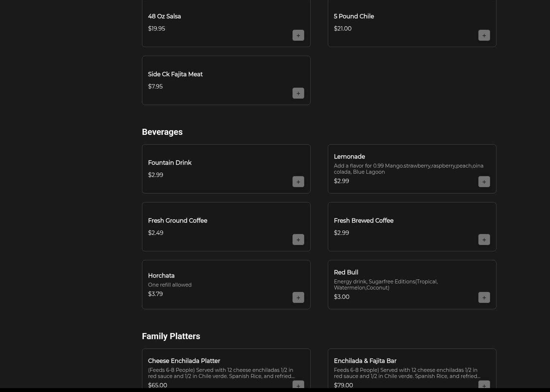This screenshot has width=550, height=392.
Task: Click the plus icon for 5 Pound Chile
Action: click(484, 35)
